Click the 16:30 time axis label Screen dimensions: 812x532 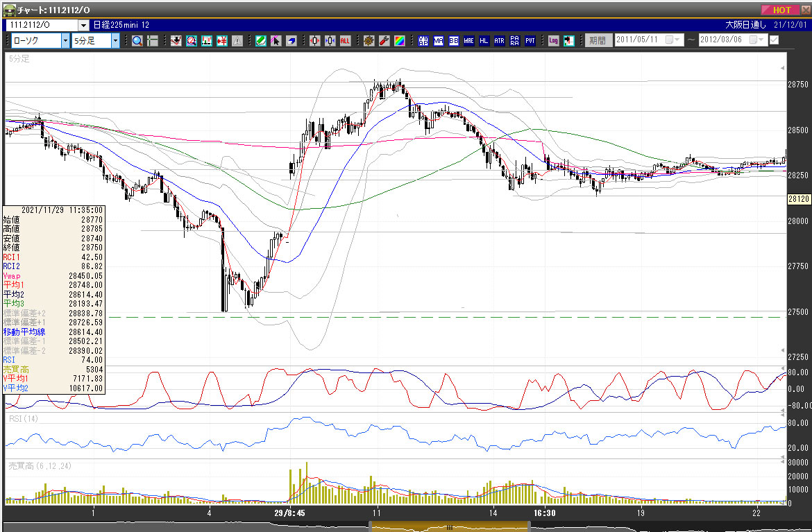click(x=545, y=513)
